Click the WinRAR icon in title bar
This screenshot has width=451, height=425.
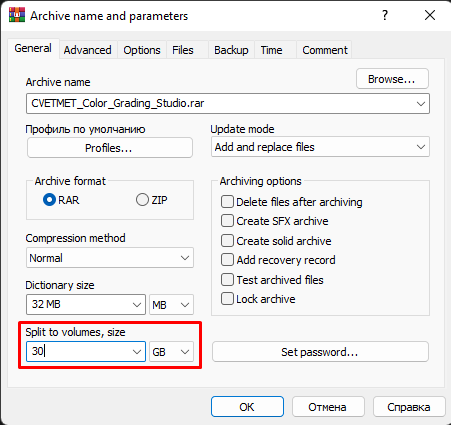tap(17, 15)
